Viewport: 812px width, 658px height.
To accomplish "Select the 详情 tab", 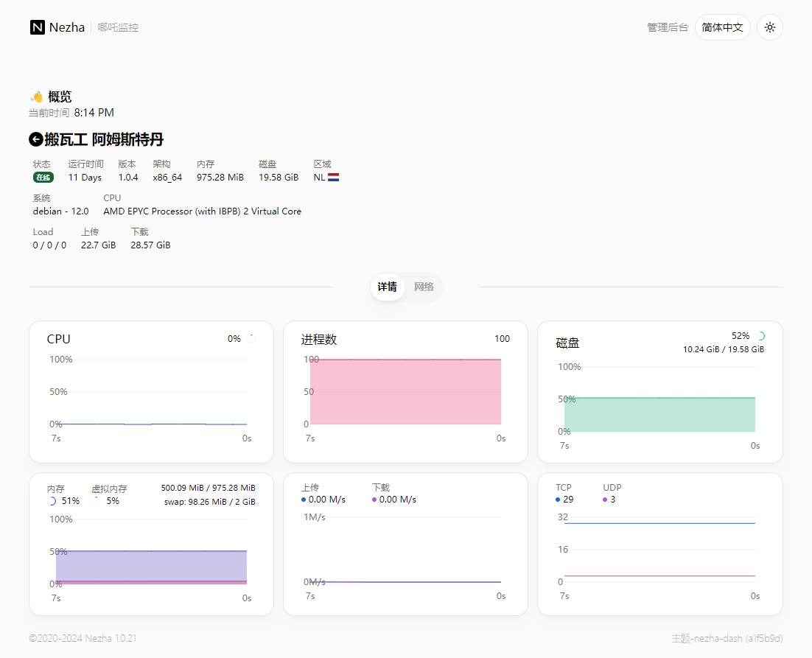I will (388, 287).
